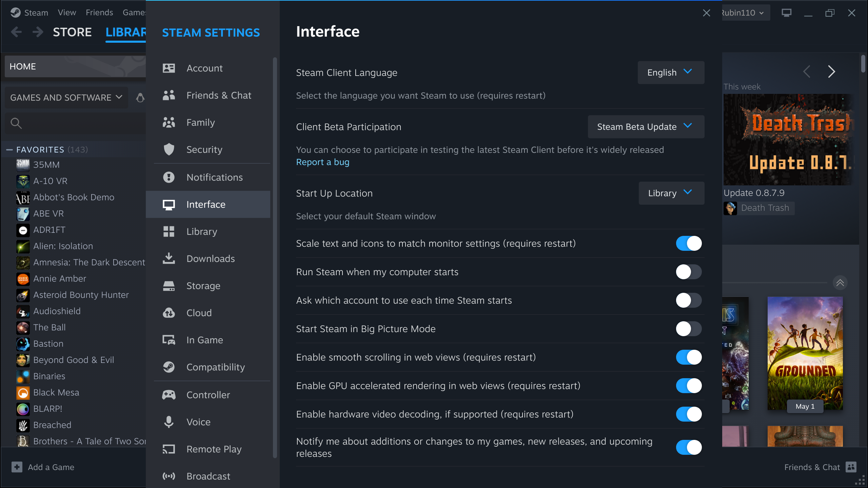
Task: Select the Remote Play cast icon
Action: coord(169,449)
